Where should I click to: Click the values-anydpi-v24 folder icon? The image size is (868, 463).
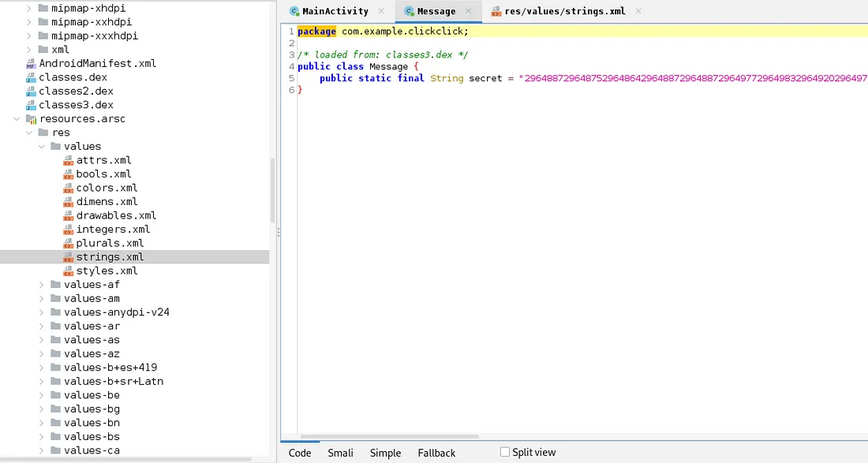(x=55, y=312)
